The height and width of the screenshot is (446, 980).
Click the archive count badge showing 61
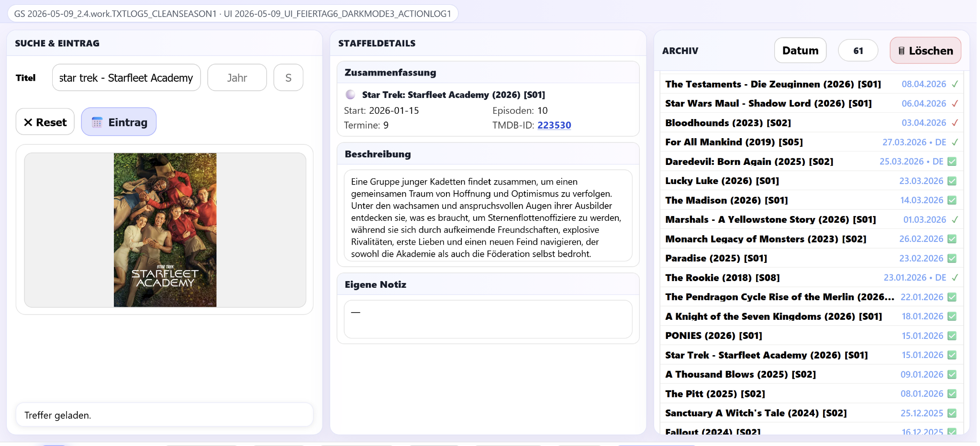pyautogui.click(x=858, y=50)
